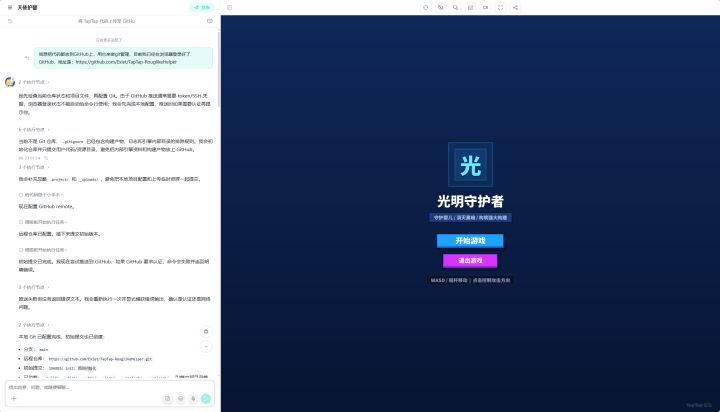This screenshot has height=412, width=720.
Task: Click the magnifier search icon in preview toolbar
Action: [456, 7]
